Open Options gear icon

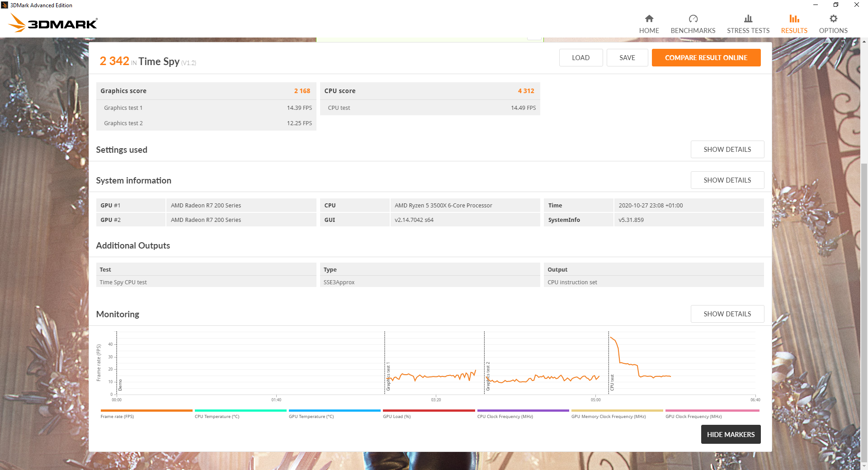click(x=833, y=19)
